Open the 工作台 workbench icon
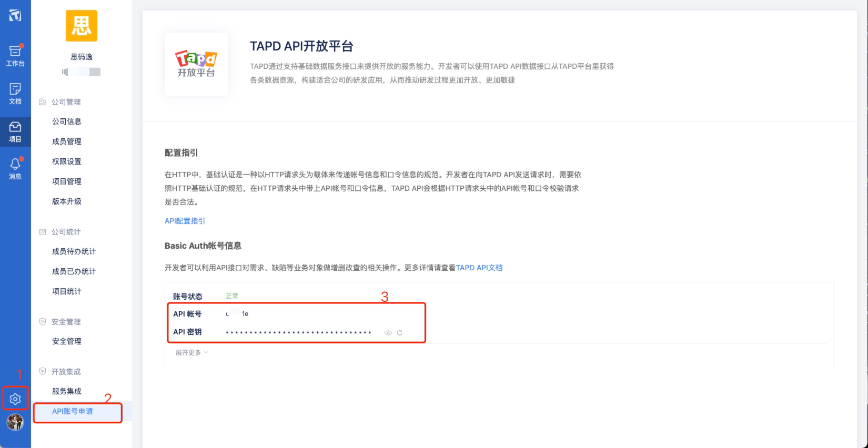 click(x=15, y=56)
